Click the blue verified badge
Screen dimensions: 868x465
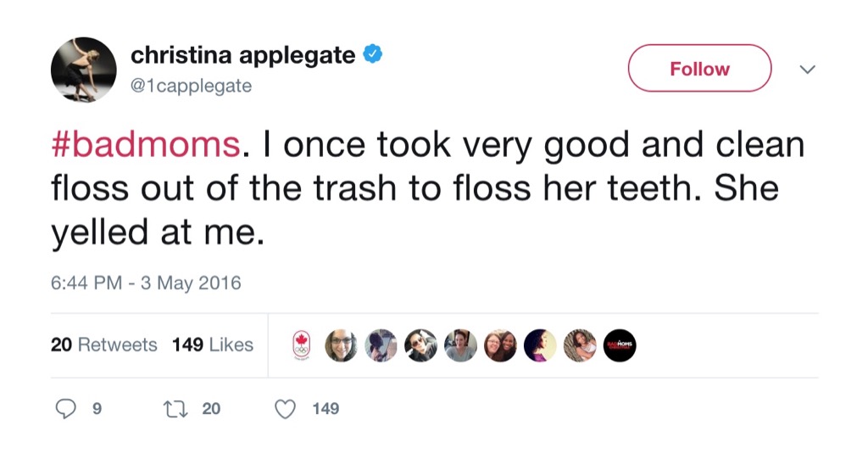373,56
